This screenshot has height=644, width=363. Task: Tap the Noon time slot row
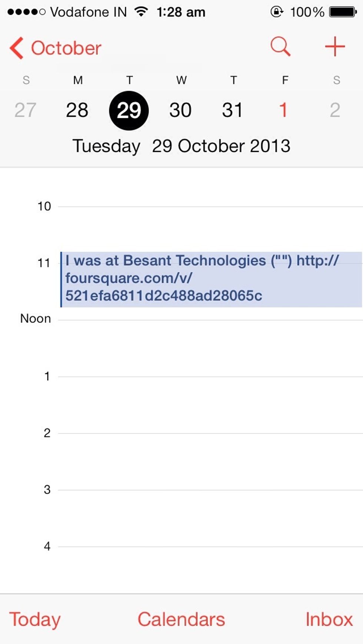pyautogui.click(x=210, y=348)
